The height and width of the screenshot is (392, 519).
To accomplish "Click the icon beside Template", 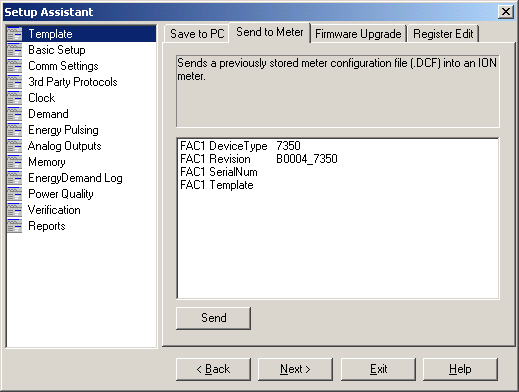I will [x=15, y=34].
